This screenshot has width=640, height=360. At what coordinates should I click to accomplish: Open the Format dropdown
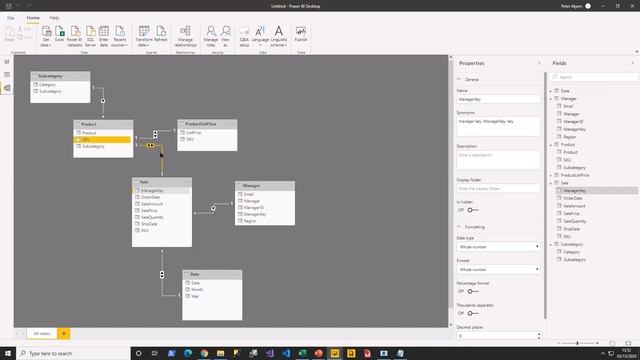[498, 269]
